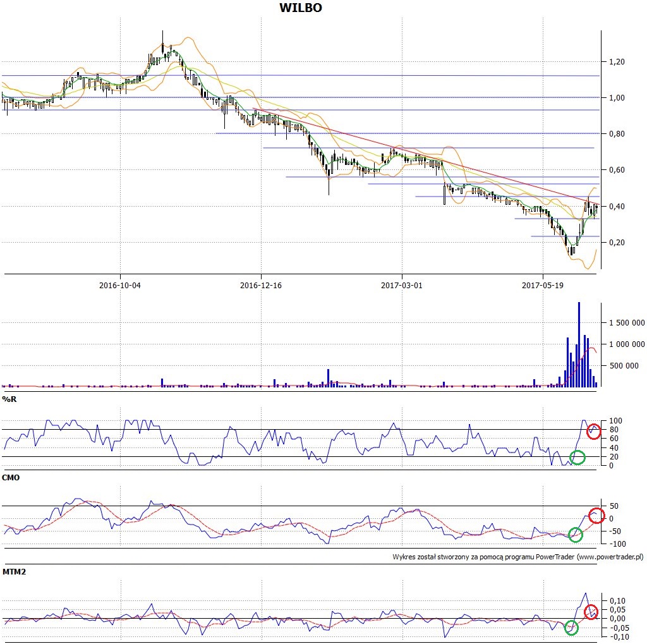Click the PowerTrader attribution text
Viewport: 647px width, 644px height.
point(518,557)
